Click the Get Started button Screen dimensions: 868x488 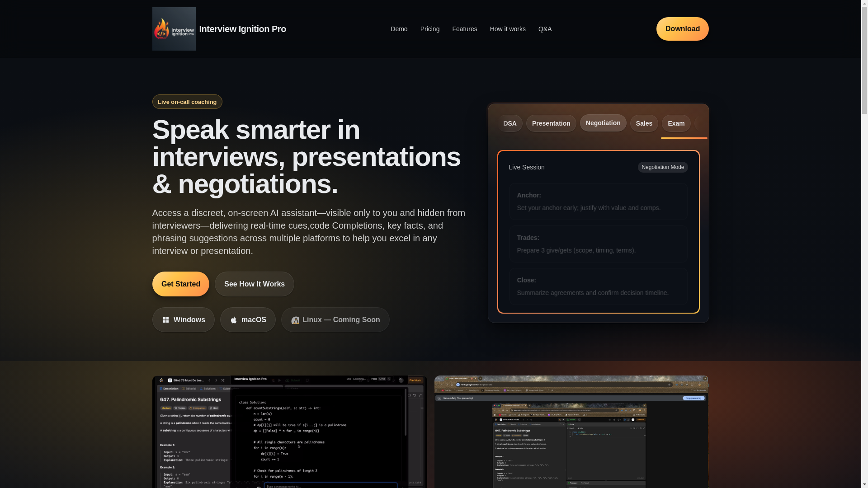coord(181,284)
